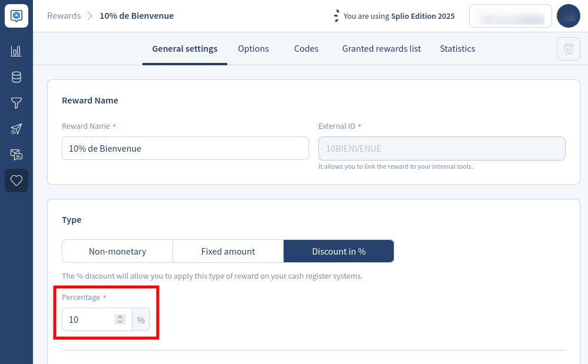The width and height of the screenshot is (588, 364).
Task: Open the database stack icon in sidebar
Action: tap(16, 77)
